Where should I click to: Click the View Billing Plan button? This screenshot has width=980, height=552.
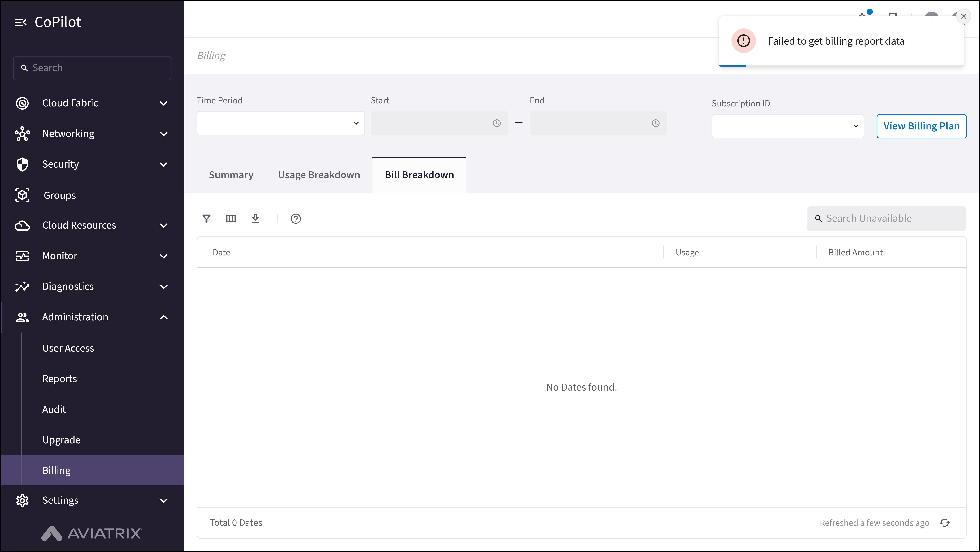point(921,126)
